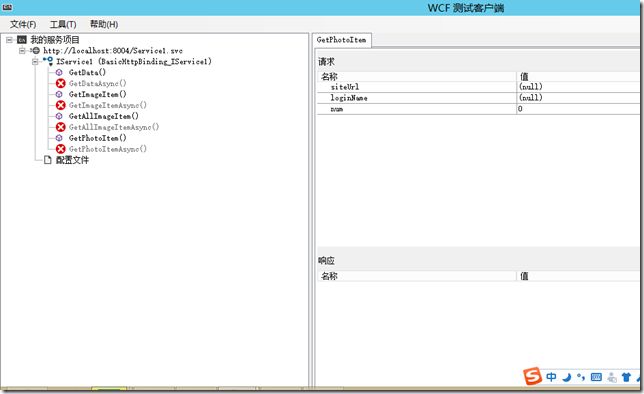
Task: Click the GetPhotoItem() operation icon in tree
Action: pyautogui.click(x=59, y=138)
